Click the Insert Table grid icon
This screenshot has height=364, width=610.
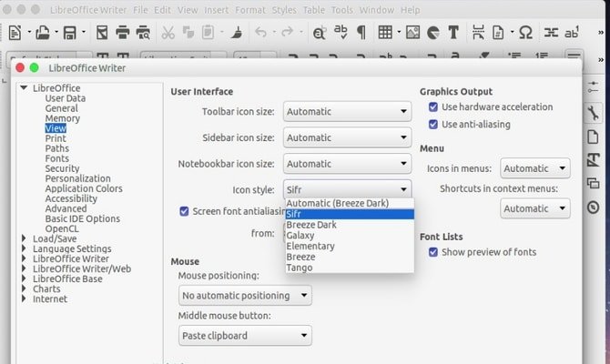(385, 33)
